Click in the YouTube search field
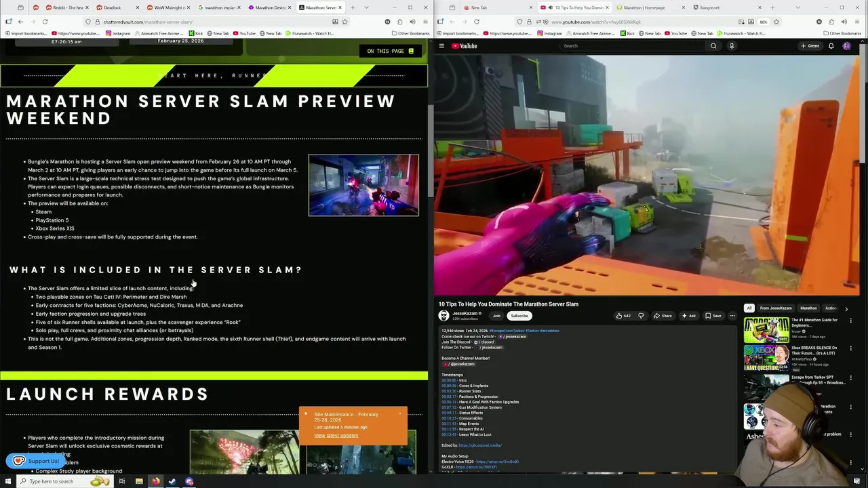Viewport: 868px width, 488px height. pyautogui.click(x=632, y=46)
